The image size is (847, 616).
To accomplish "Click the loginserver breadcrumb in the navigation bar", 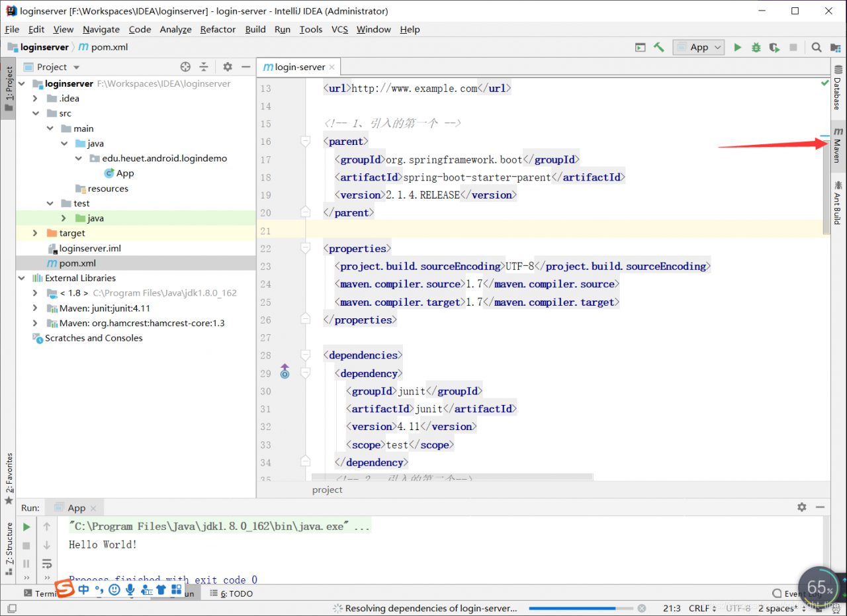I will click(x=39, y=47).
